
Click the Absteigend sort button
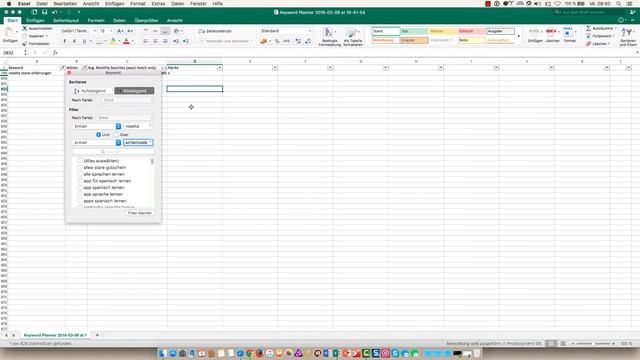click(x=134, y=91)
